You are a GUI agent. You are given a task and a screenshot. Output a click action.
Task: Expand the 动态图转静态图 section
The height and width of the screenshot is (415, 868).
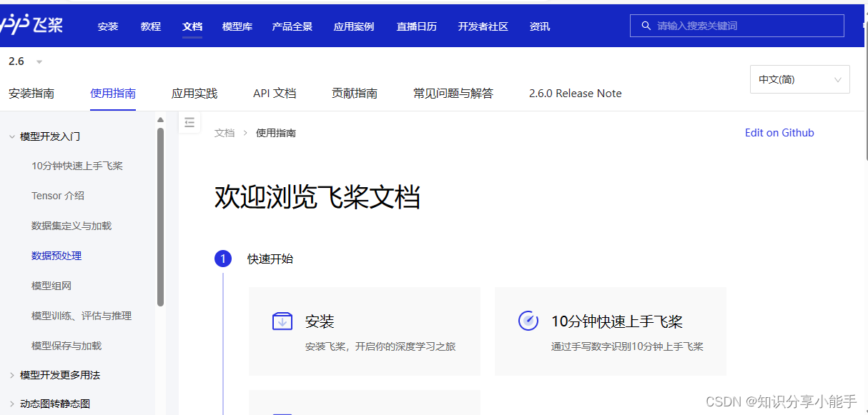(12, 404)
